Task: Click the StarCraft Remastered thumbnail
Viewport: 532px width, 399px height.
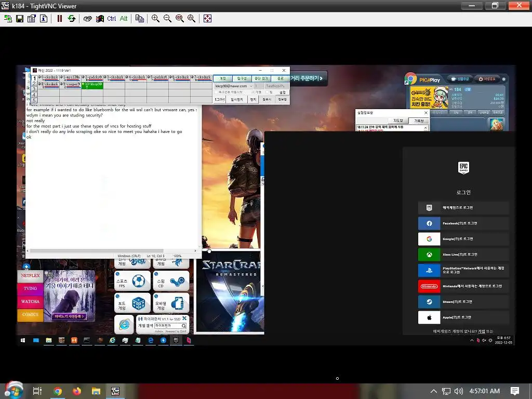Action: coord(230,292)
